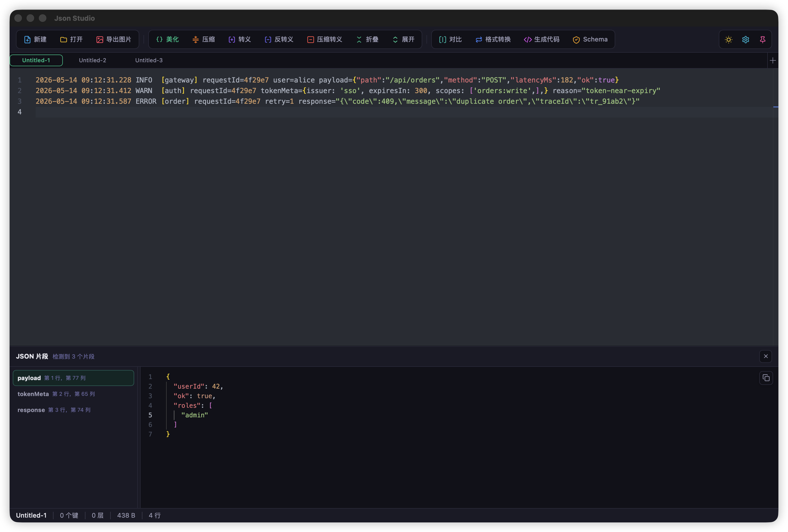The width and height of the screenshot is (788, 532).
Task: Switch to the Untitled-1 tab
Action: [36, 60]
